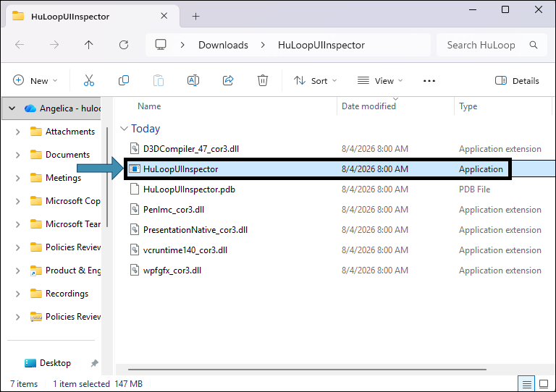556x392 pixels.
Task: Click Downloads in the address breadcrumb
Action: 223,45
